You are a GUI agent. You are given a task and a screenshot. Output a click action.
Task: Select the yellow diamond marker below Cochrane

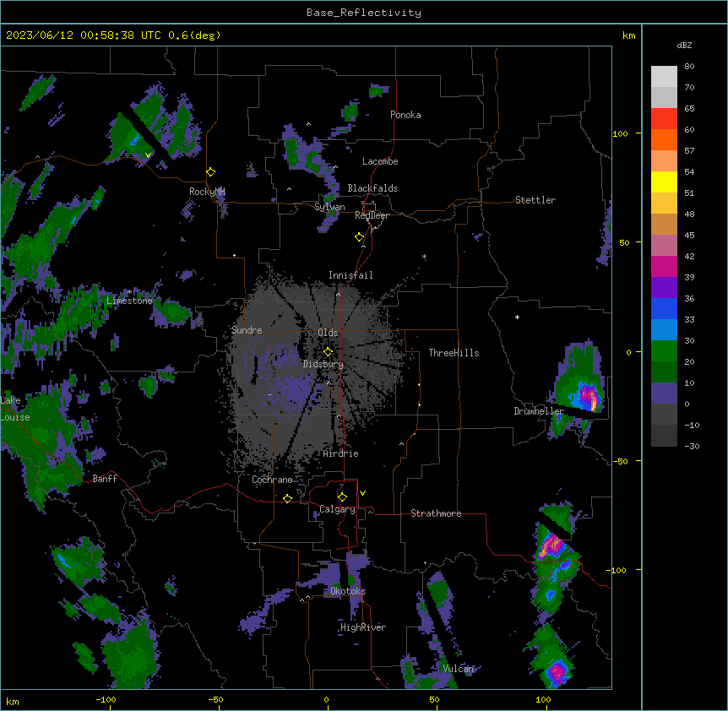[287, 498]
